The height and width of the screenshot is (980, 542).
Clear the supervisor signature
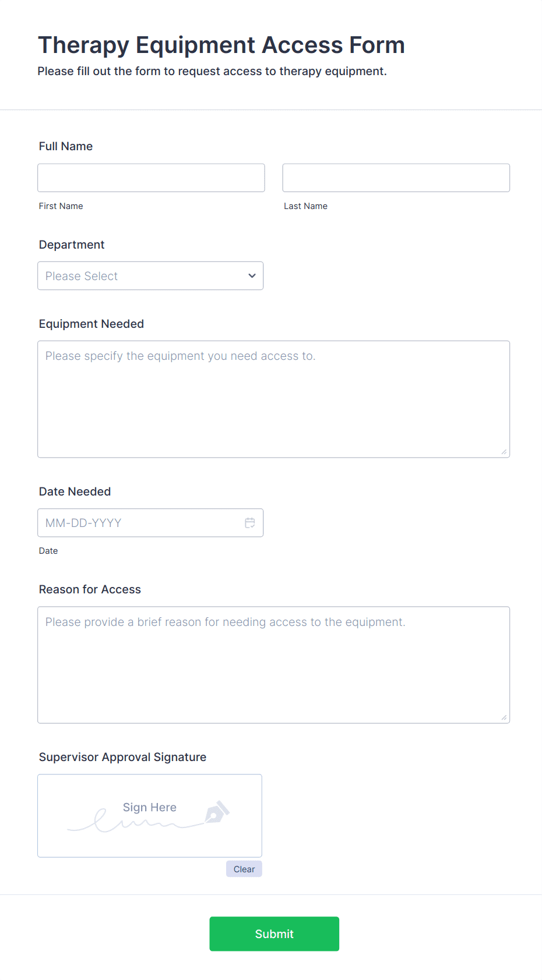(x=244, y=869)
